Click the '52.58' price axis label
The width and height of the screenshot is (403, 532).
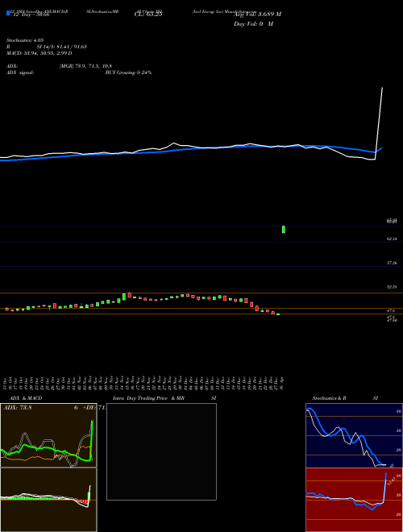click(392, 287)
